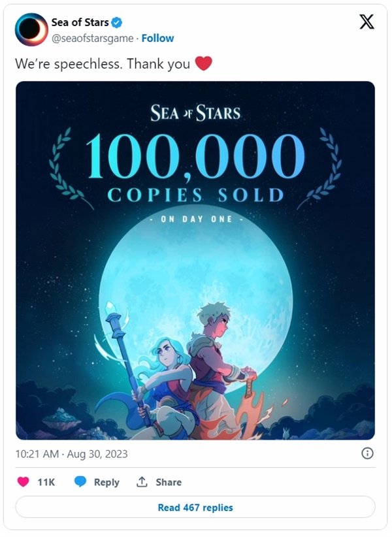Image resolution: width=392 pixels, height=537 pixels.
Task: Click the blue verified badge
Action: pyautogui.click(x=117, y=23)
